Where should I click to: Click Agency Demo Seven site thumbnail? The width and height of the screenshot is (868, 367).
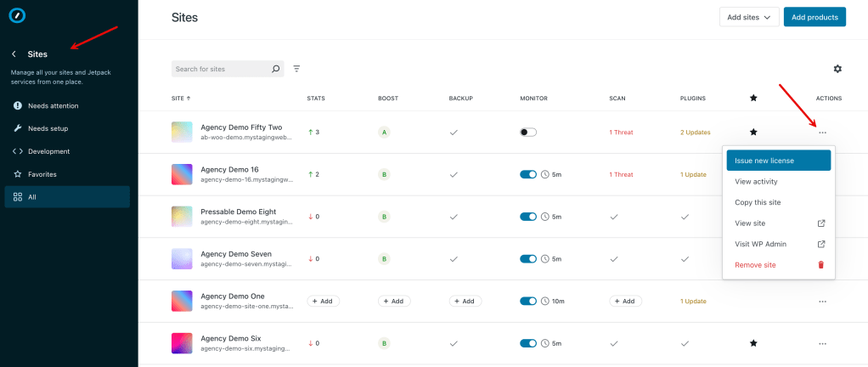tap(182, 259)
